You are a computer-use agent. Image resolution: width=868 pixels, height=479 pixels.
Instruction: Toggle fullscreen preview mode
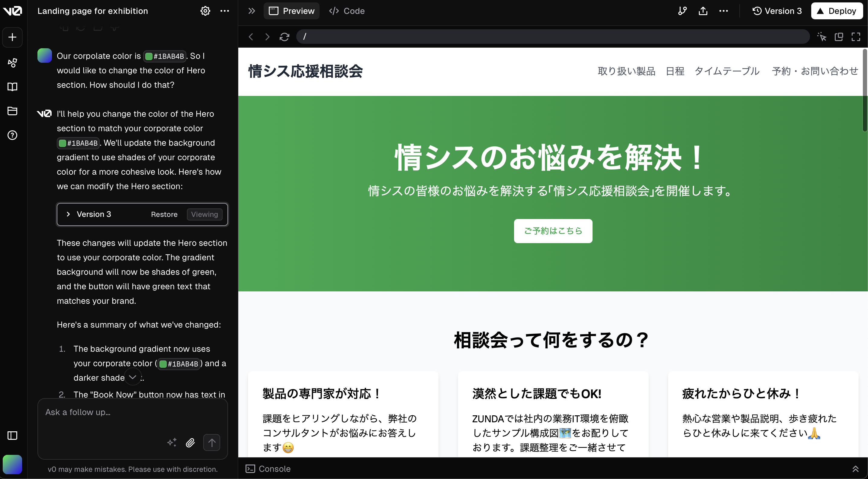(856, 37)
